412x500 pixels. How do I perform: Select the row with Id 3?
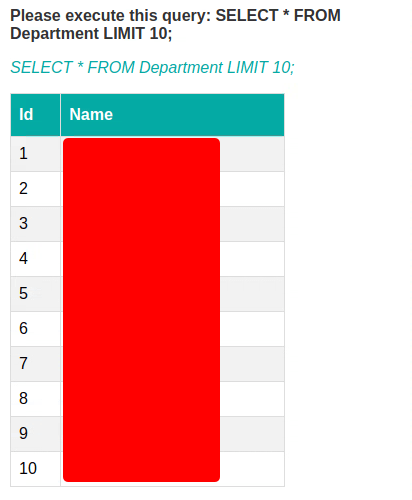[147, 224]
